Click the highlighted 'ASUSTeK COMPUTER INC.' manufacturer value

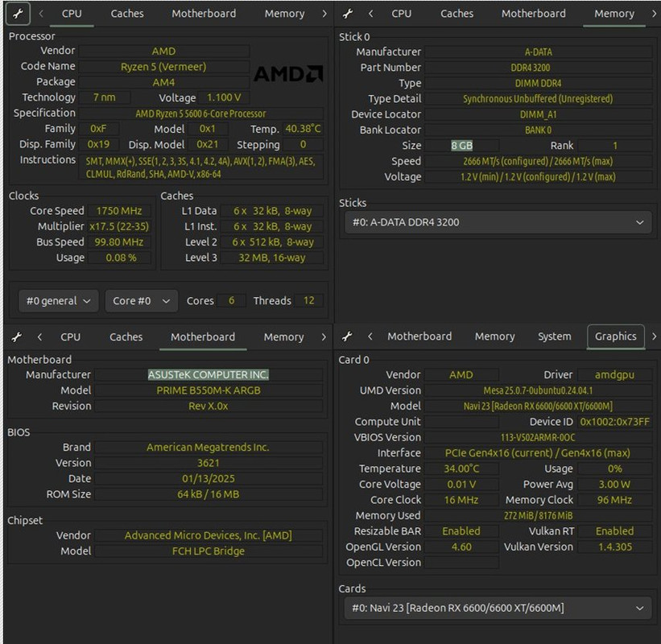(209, 374)
